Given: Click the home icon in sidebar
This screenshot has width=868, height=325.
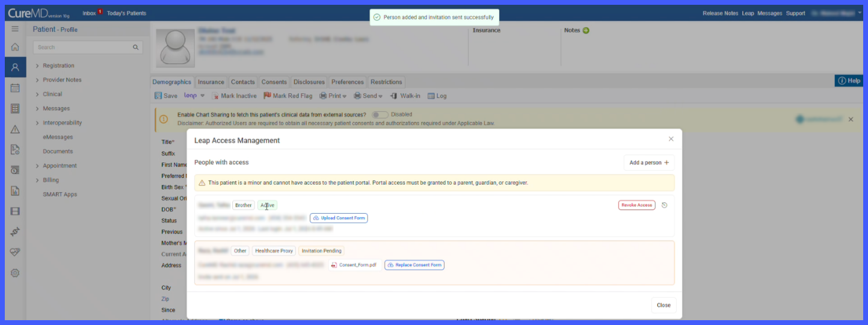Looking at the screenshot, I should (15, 47).
